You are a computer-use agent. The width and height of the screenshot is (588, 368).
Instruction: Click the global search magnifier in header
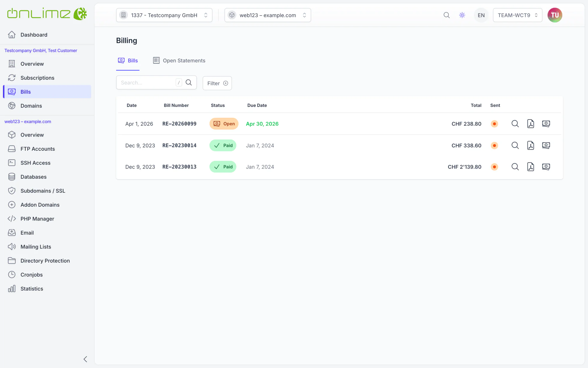446,15
